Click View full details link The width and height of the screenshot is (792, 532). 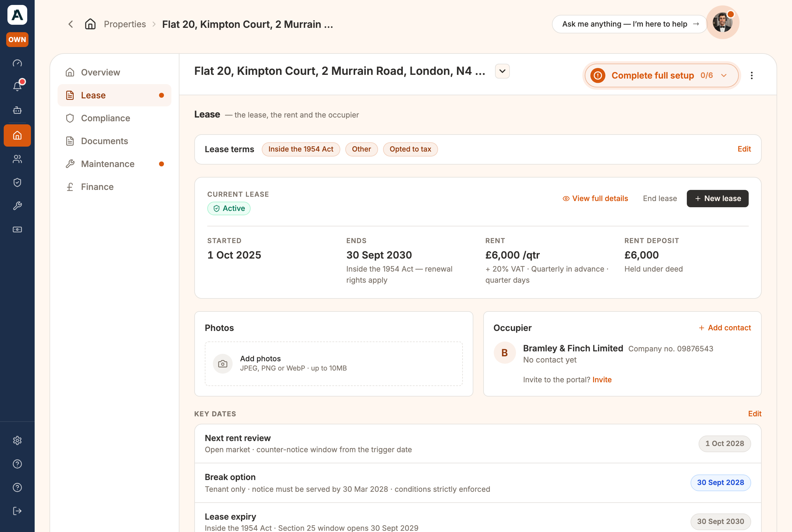tap(595, 199)
